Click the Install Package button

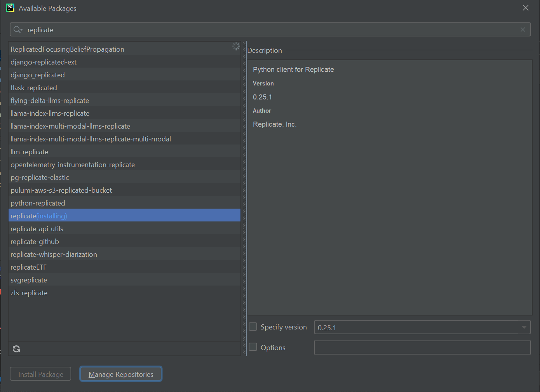point(40,374)
